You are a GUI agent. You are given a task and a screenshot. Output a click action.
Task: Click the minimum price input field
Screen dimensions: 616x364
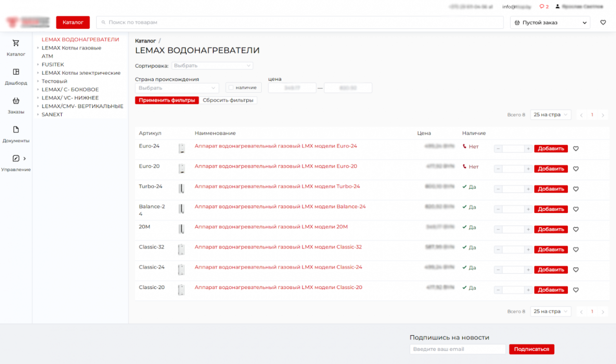coord(292,88)
